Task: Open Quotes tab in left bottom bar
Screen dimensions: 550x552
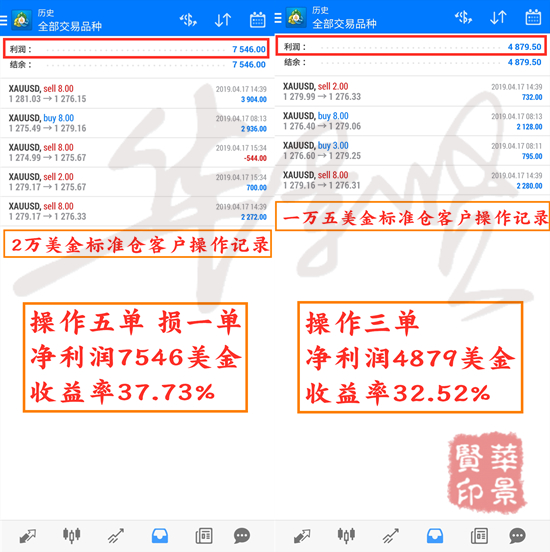Action: 28,536
